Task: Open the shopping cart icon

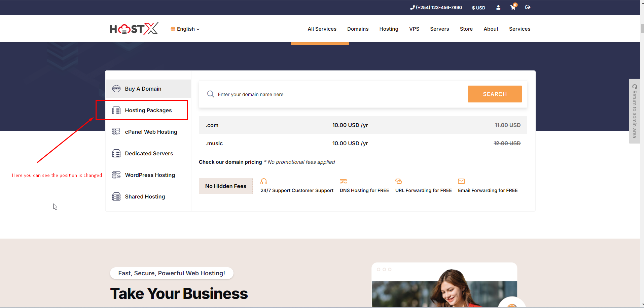Action: point(513,7)
